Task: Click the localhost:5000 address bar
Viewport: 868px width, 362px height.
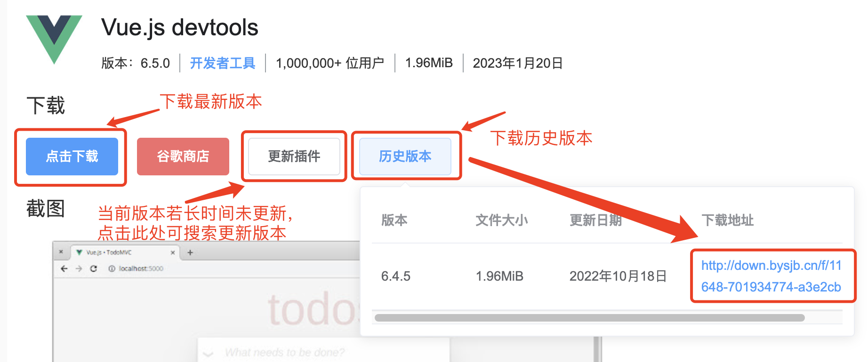Action: (141, 268)
